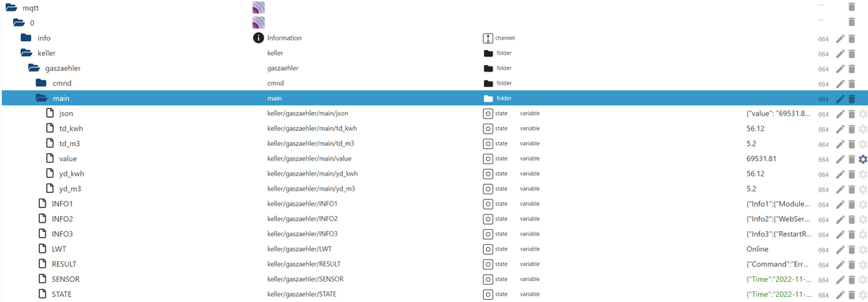
Task: Edit the keller folder with pencil icon
Action: pyautogui.click(x=840, y=53)
